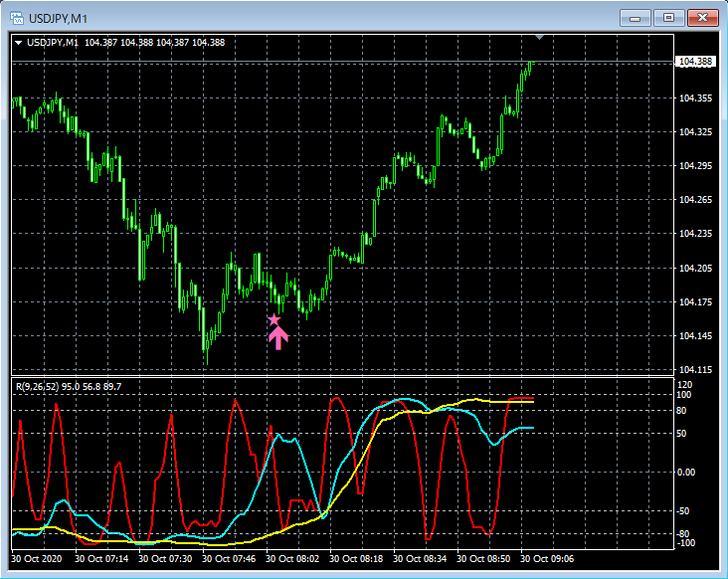Open the USDJPY,M1 chart dropdown triangle
Viewport: 728px width, 579px height.
19,43
